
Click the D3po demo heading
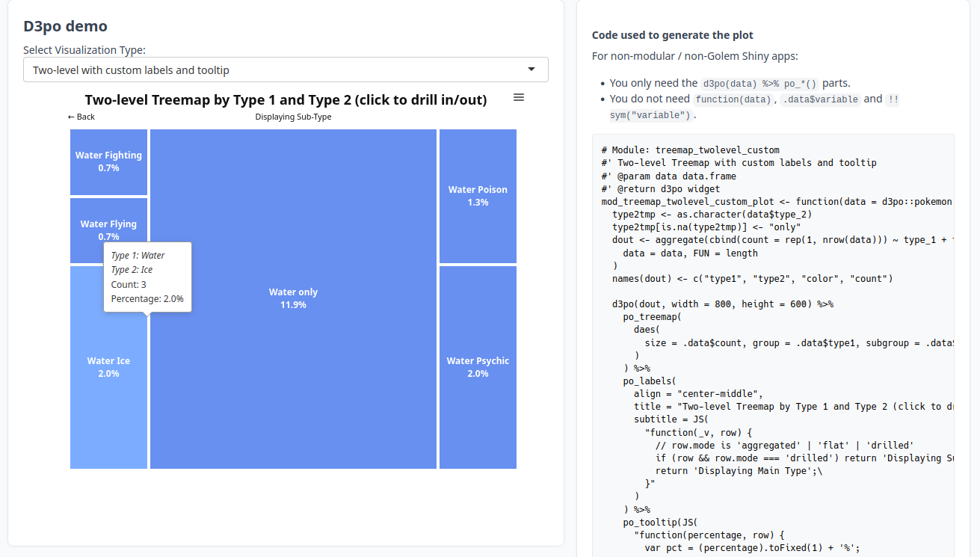65,26
